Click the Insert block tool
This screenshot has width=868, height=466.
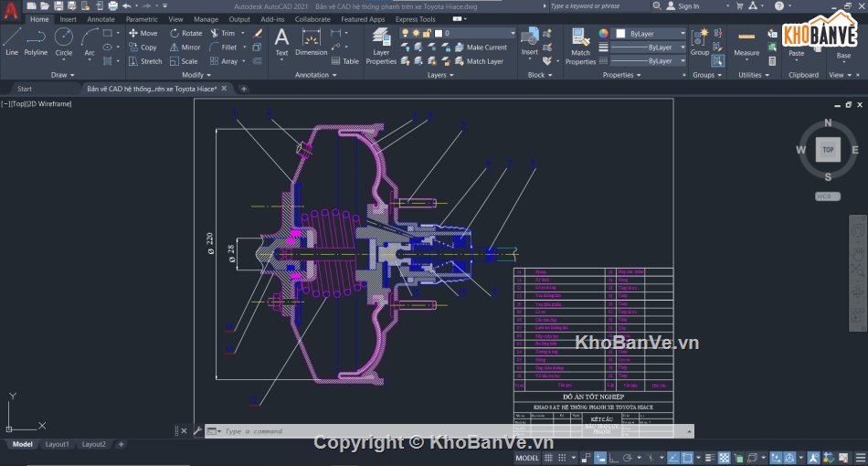pos(529,42)
